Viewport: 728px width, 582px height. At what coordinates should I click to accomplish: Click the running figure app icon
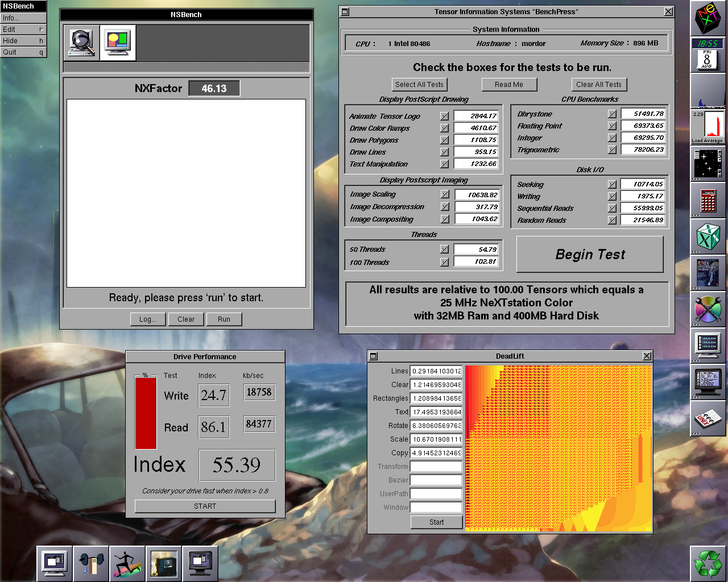pos(127,564)
